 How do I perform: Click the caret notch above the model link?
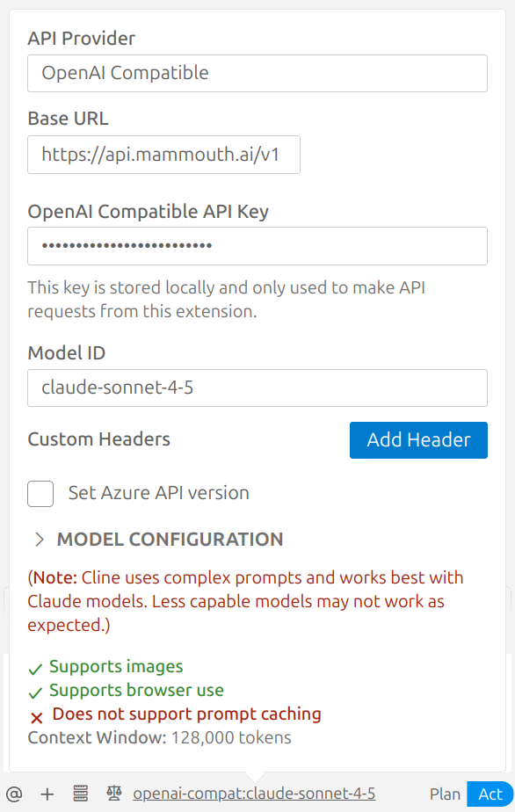tap(255, 774)
